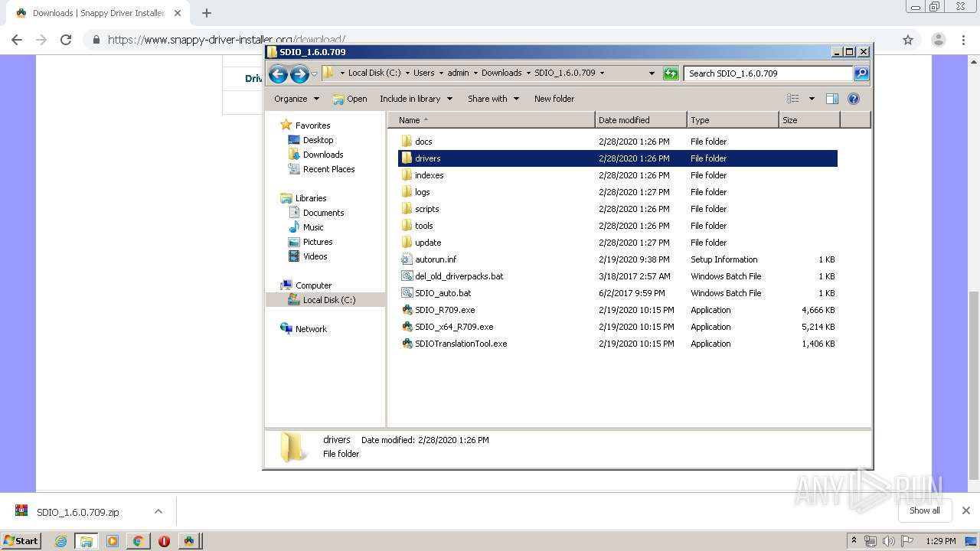The image size is (980, 551).
Task: Expand address bar history dropdown
Action: pyautogui.click(x=652, y=73)
